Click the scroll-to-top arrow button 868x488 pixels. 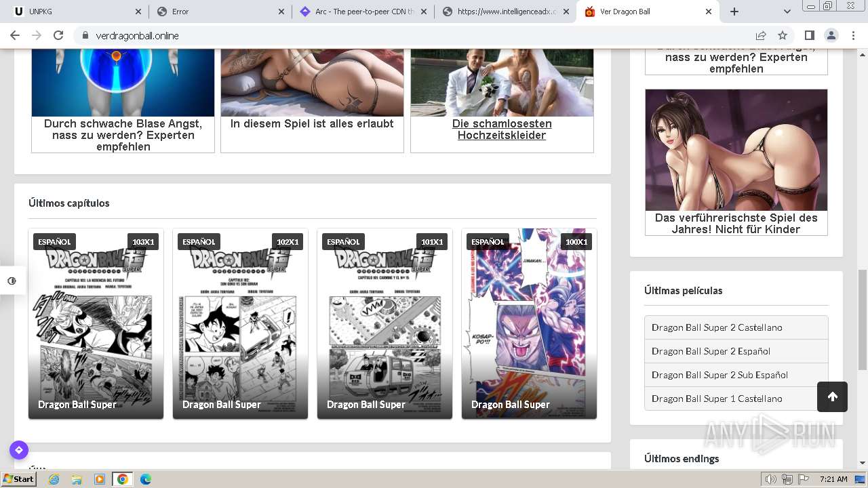point(832,396)
